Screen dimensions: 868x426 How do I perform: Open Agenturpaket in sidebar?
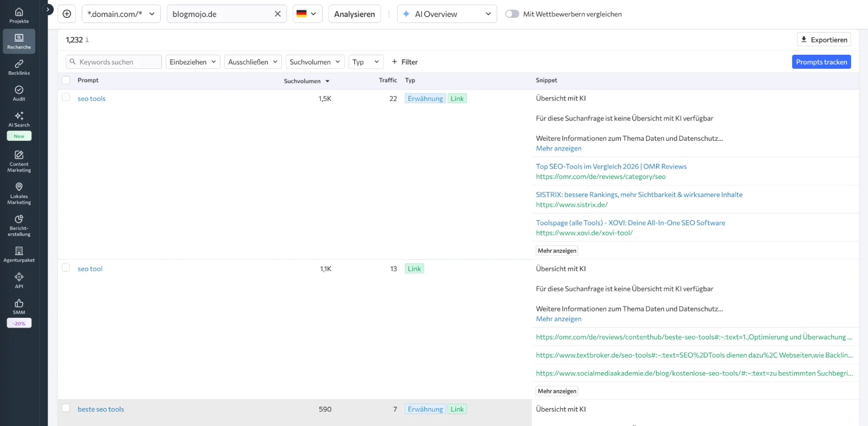19,255
